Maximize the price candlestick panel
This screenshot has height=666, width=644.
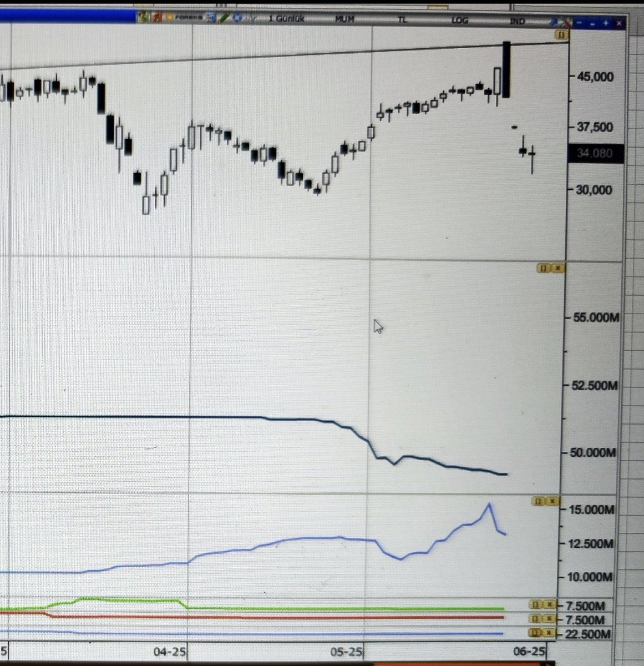point(561,35)
